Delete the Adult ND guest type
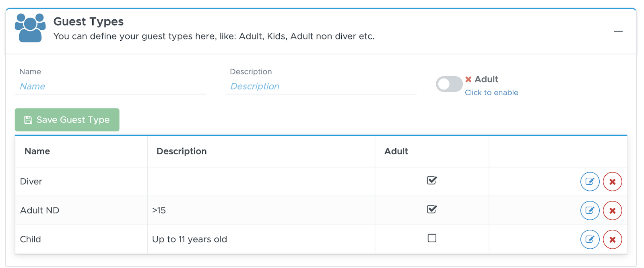Image resolution: width=644 pixels, height=268 pixels. coord(612,210)
